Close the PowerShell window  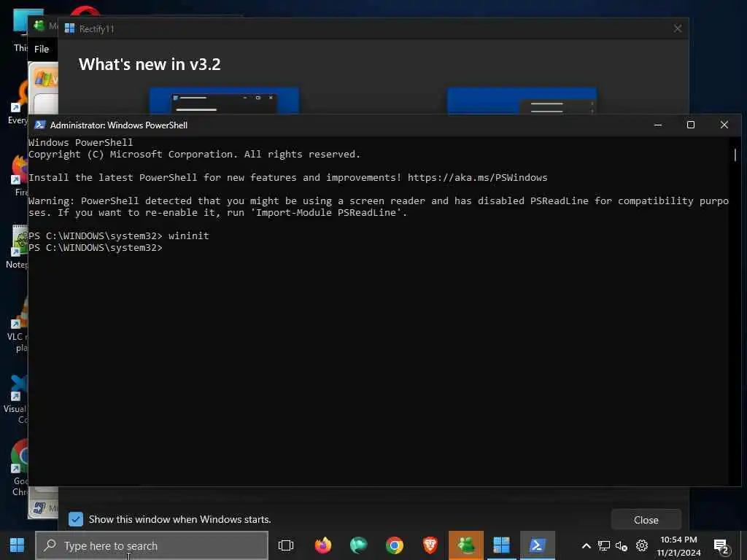[x=724, y=125]
